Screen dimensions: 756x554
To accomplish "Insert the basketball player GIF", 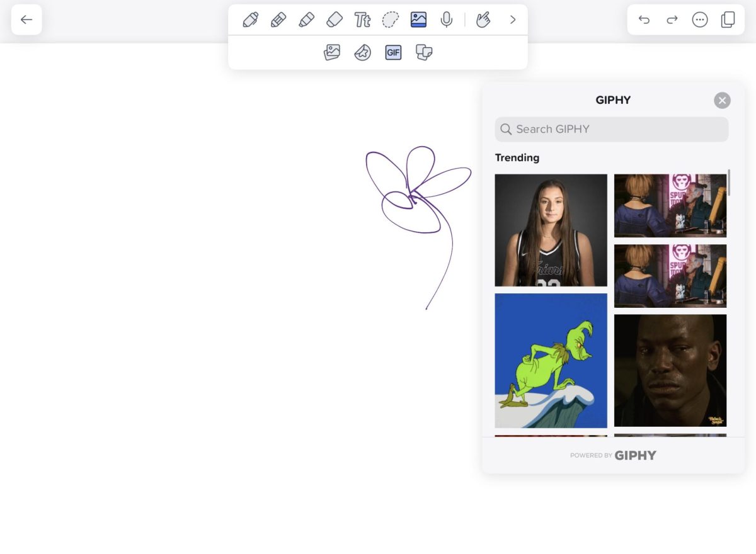I will pos(551,230).
